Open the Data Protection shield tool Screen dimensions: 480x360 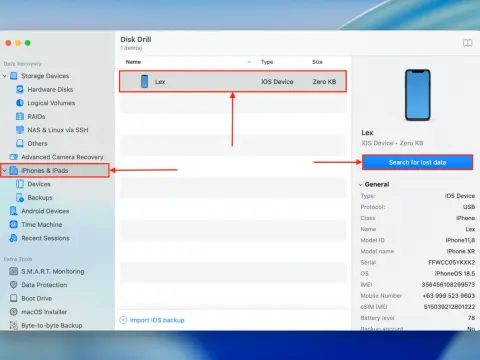click(14, 285)
